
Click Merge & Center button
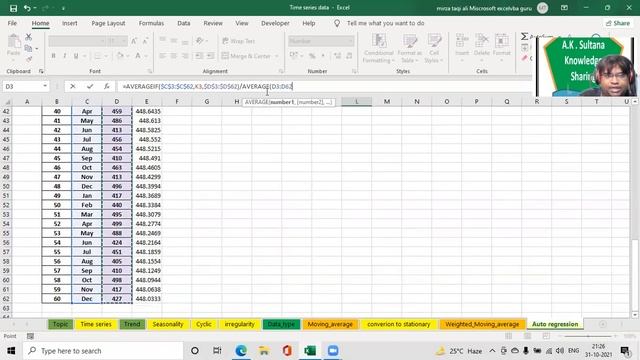[x=247, y=56]
